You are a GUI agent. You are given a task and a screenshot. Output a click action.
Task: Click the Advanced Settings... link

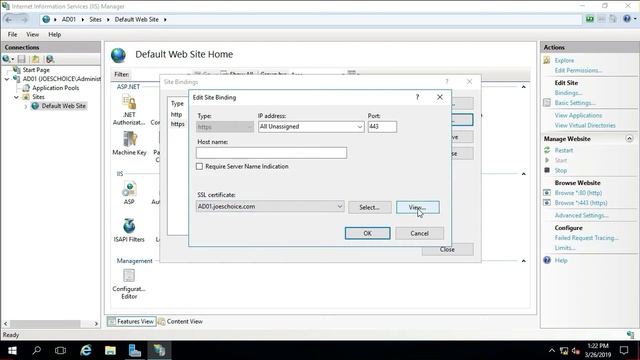(x=581, y=215)
